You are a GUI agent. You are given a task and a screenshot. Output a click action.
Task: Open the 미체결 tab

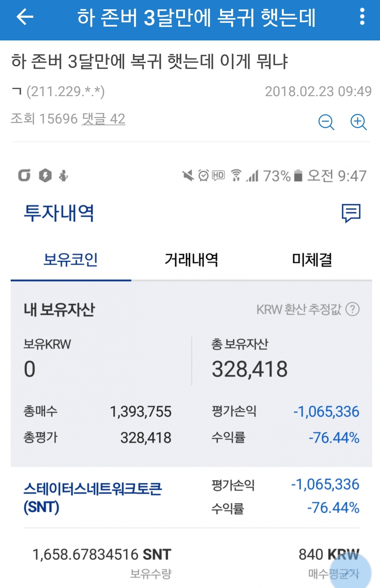[x=312, y=260]
